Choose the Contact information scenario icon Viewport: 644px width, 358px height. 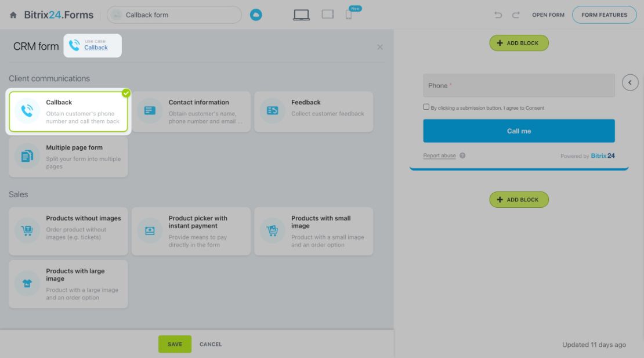tap(150, 110)
